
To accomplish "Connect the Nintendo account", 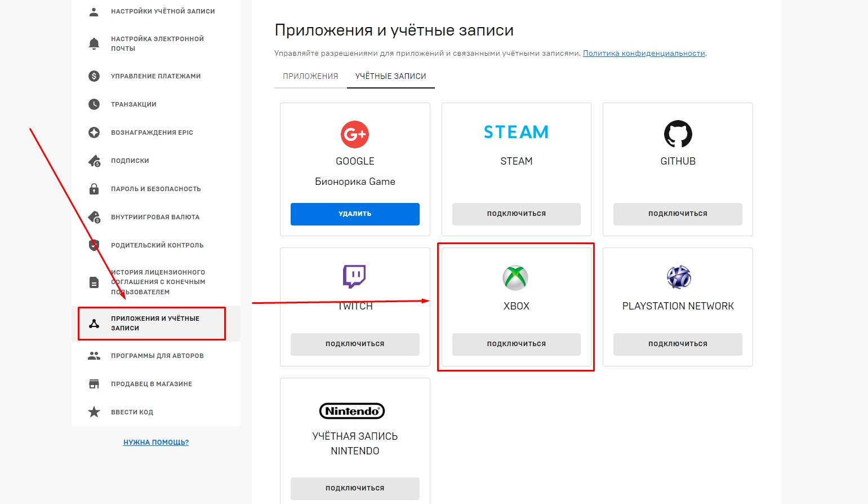I will tap(355, 488).
